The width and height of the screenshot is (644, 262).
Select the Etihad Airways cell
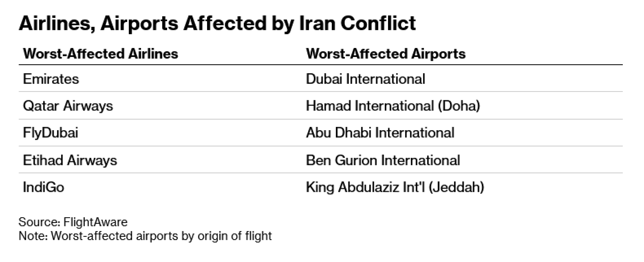(x=70, y=160)
